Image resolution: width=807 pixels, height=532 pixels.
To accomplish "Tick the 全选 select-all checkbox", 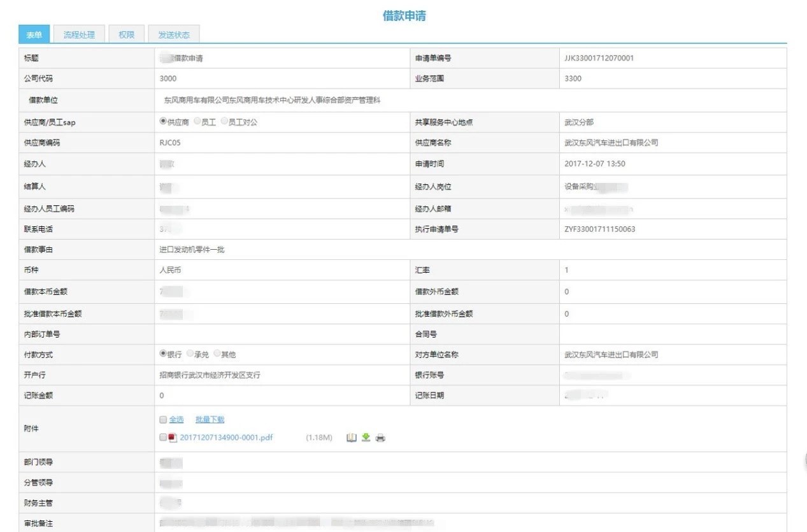I will (163, 420).
